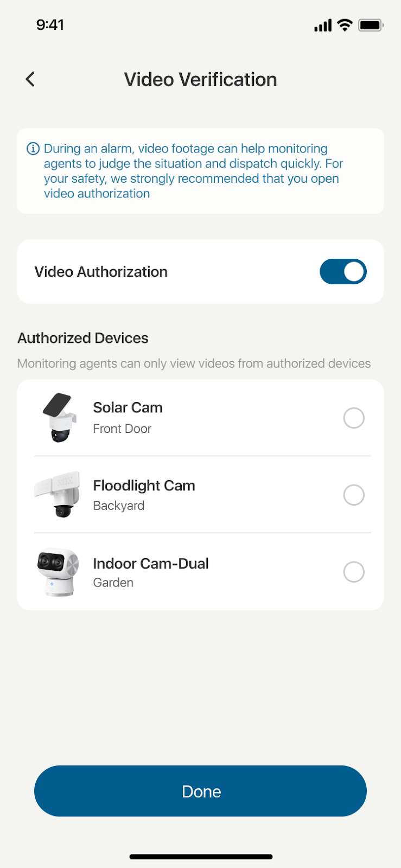This screenshot has height=868, width=401.
Task: Select the Indoor Cam-Dual radio button
Action: point(354,572)
